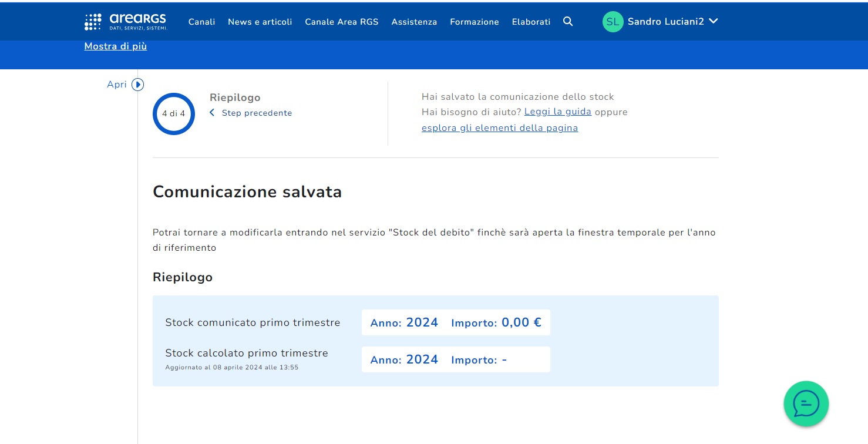
Task: Open the Leggi la guida link
Action: click(x=557, y=112)
